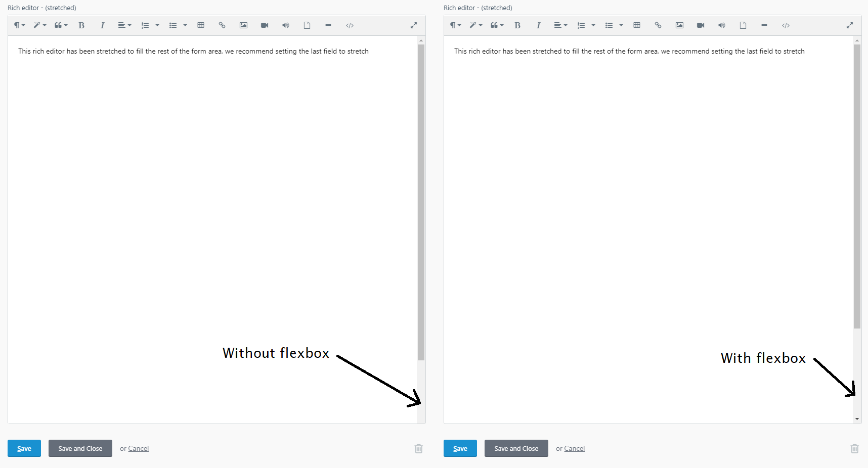Image resolution: width=868 pixels, height=468 pixels.
Task: Toggle fullscreen mode on the left editor
Action: click(x=414, y=25)
